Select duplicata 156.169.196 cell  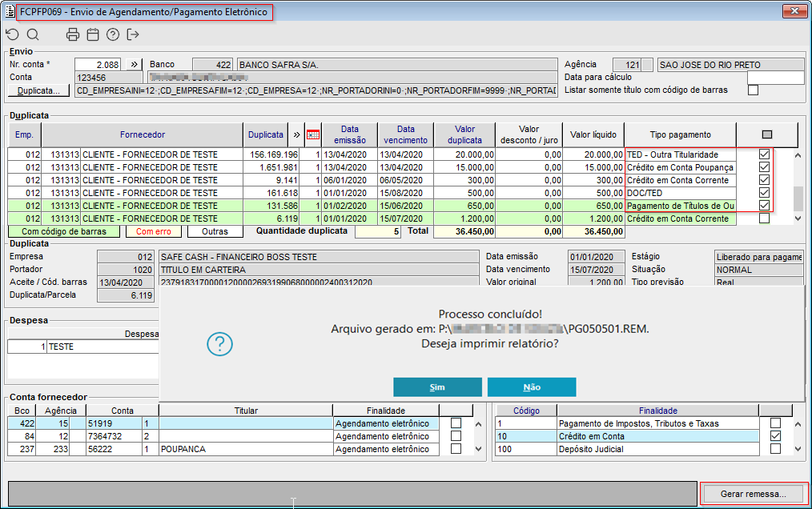(271, 154)
